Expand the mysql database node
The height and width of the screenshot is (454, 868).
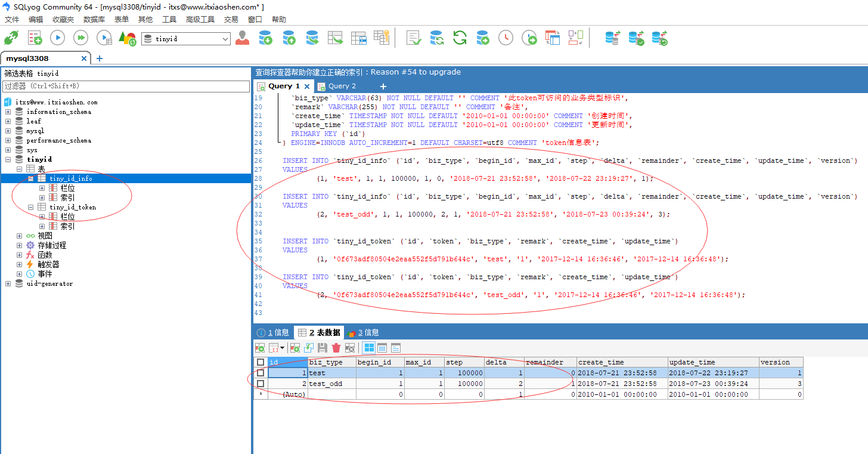tap(8, 131)
